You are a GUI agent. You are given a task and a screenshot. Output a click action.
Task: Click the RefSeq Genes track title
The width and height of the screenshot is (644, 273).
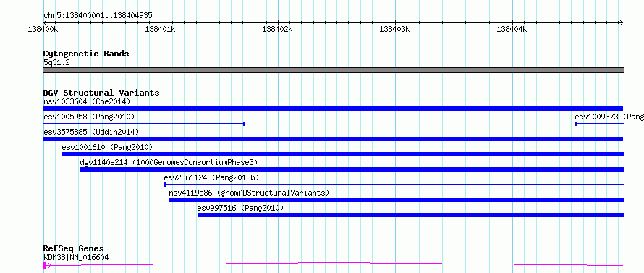(73, 249)
